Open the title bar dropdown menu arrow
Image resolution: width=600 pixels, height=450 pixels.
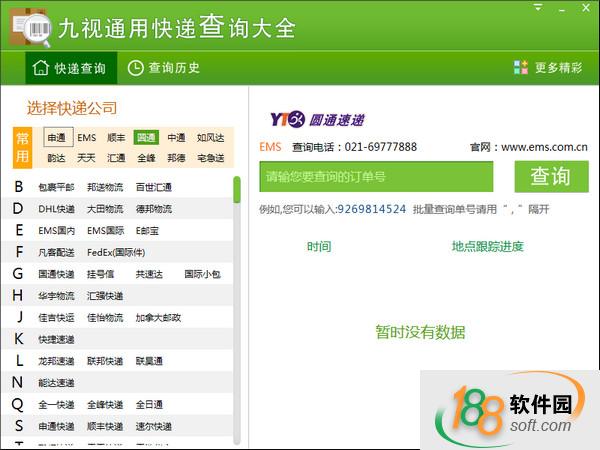[538, 7]
